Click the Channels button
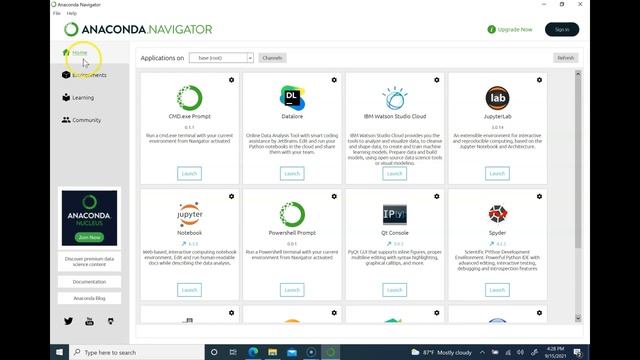Viewport: 640px width, 360px height. point(272,58)
